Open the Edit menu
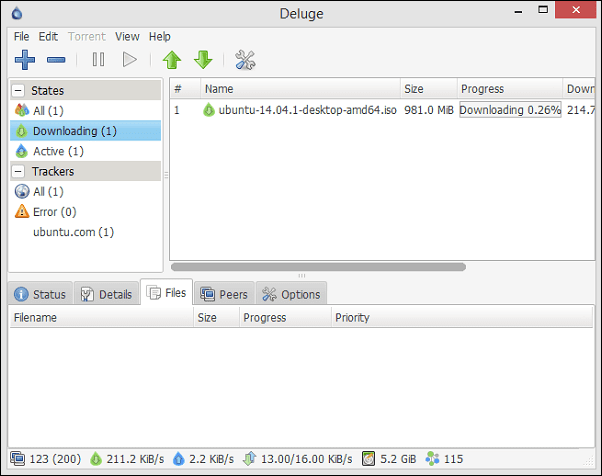 (48, 36)
